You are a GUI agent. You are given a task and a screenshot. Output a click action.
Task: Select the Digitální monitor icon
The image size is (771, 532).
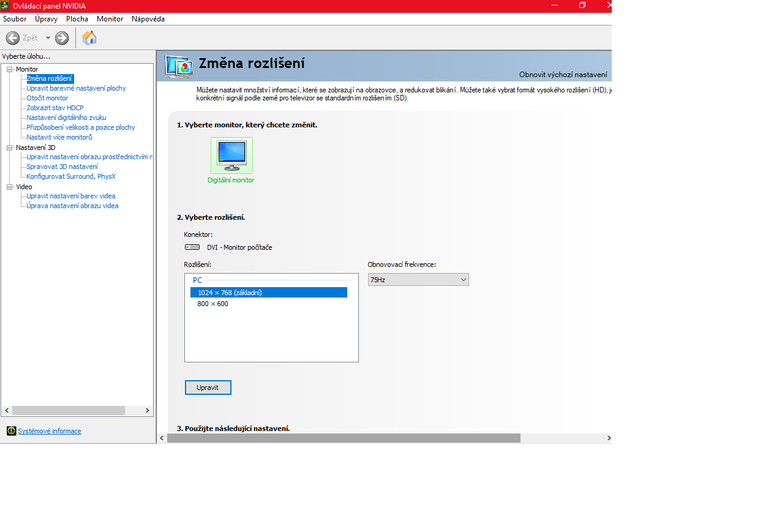coord(231,155)
